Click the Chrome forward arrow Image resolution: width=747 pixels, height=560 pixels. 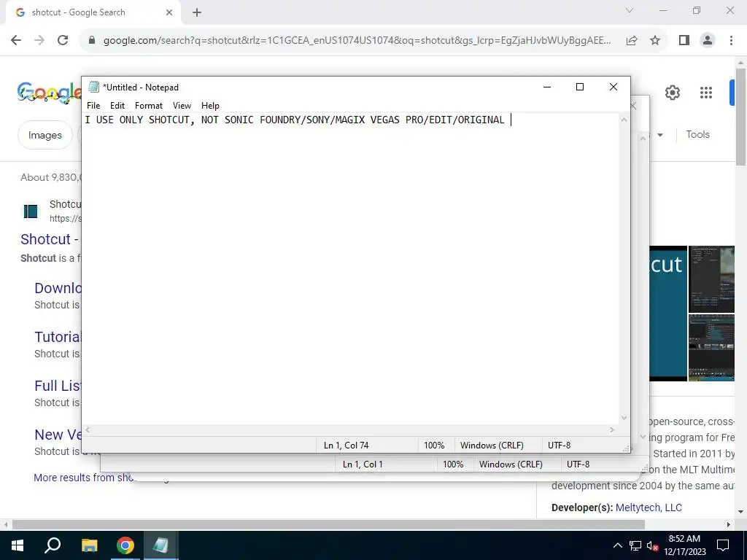click(39, 40)
